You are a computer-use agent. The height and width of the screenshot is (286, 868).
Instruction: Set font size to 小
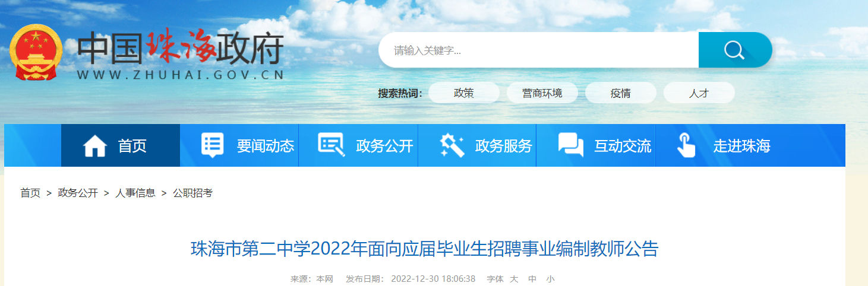[550, 279]
